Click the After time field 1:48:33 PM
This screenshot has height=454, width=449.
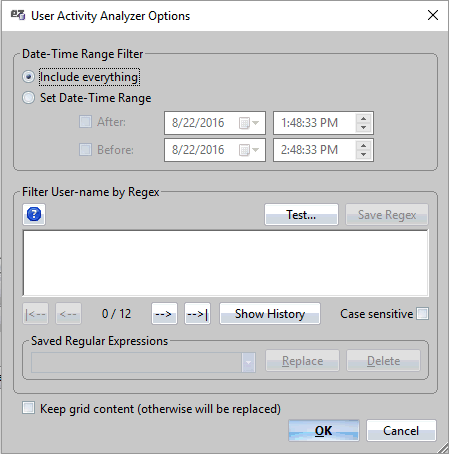[314, 123]
